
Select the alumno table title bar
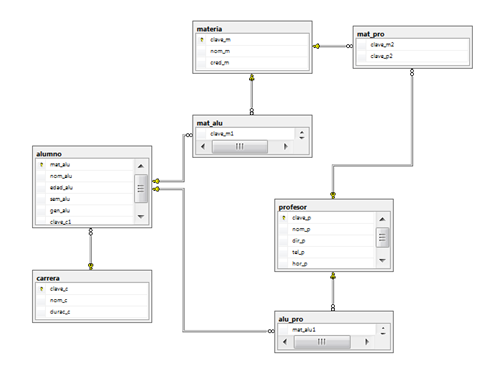pos(92,154)
